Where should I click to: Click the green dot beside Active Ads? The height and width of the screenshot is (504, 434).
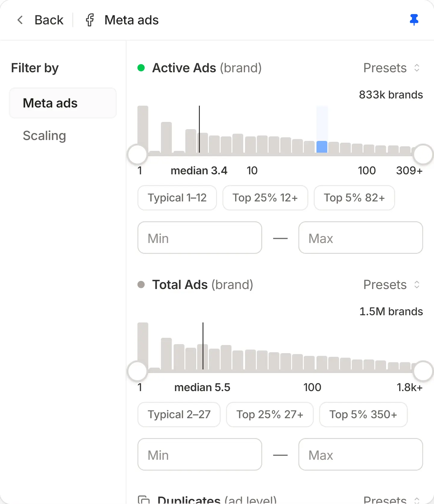point(141,68)
